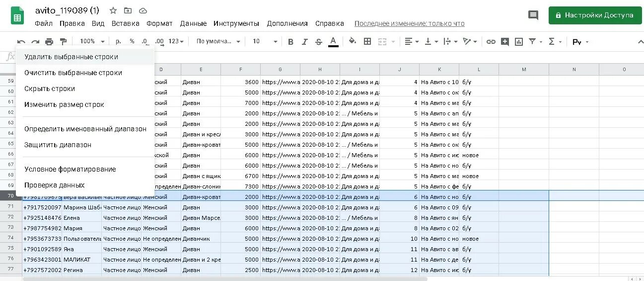Insert a link
The image size is (644, 281).
(491, 42)
